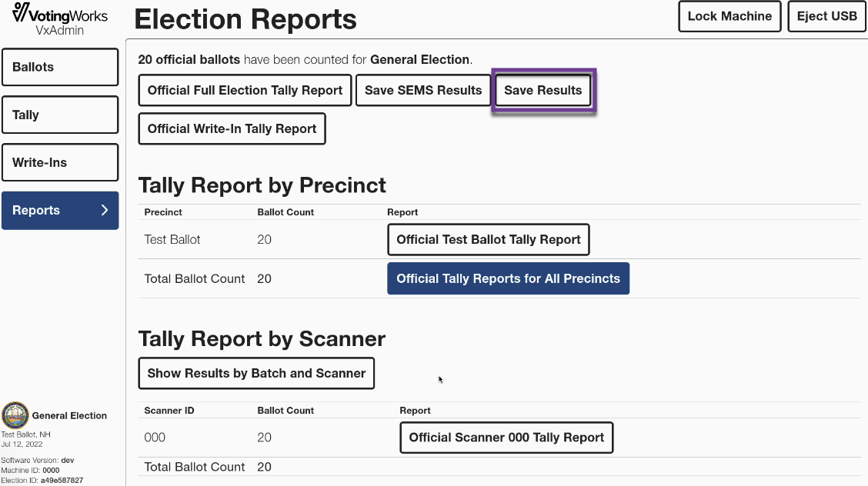Open the Write-Ins section

60,162
